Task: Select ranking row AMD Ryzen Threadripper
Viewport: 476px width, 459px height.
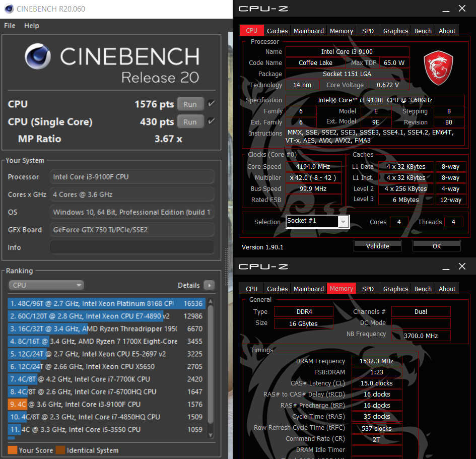Action: point(106,329)
